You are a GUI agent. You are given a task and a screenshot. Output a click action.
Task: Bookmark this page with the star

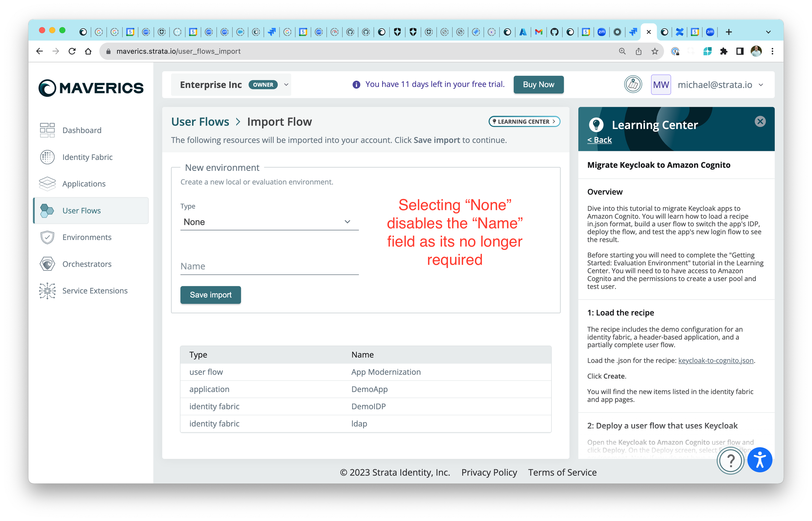[655, 51]
